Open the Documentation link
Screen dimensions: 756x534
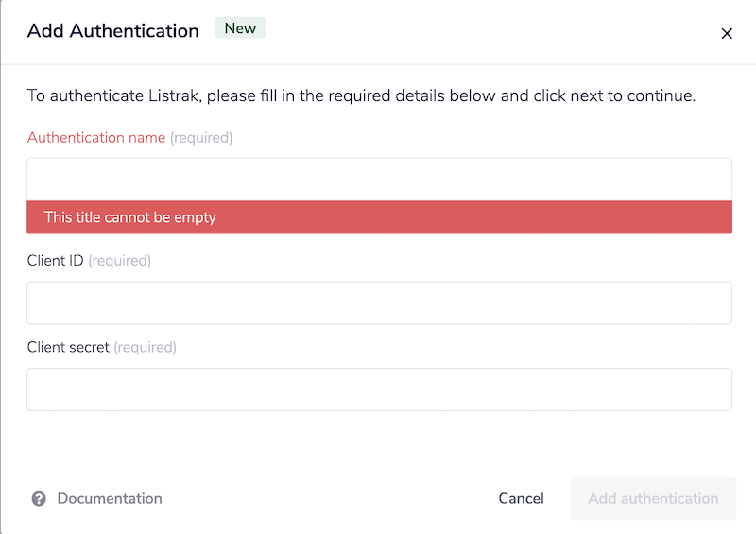[110, 498]
